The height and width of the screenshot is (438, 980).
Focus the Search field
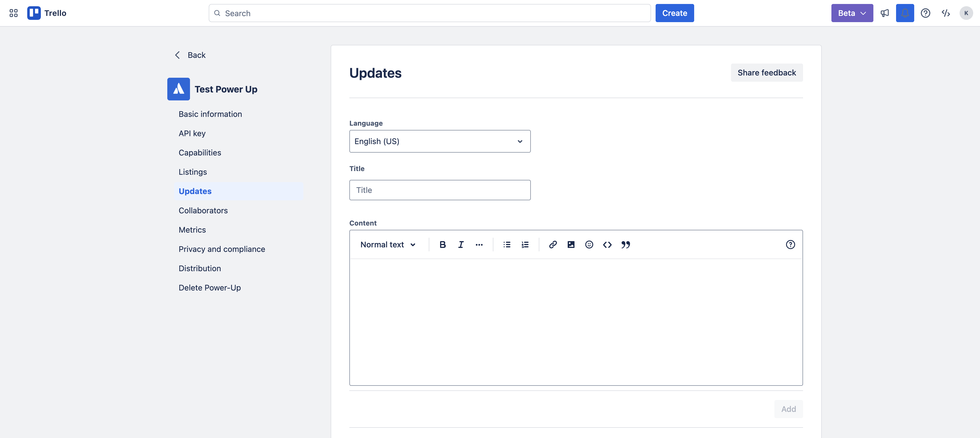point(430,13)
